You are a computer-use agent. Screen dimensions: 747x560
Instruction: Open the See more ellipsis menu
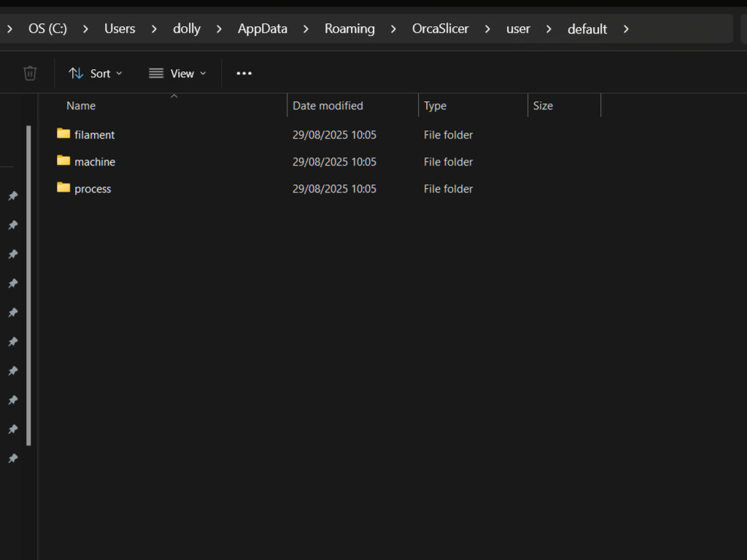[x=244, y=74]
